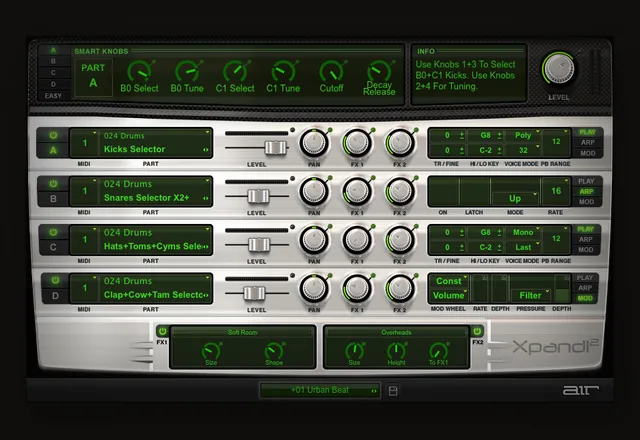Screen dimensions: 640x440
Task: Click part A hi key G8 value
Action: click(x=485, y=135)
